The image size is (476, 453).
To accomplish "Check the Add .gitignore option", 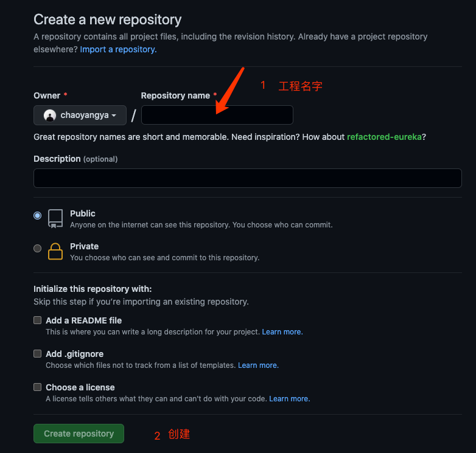I will [x=38, y=353].
